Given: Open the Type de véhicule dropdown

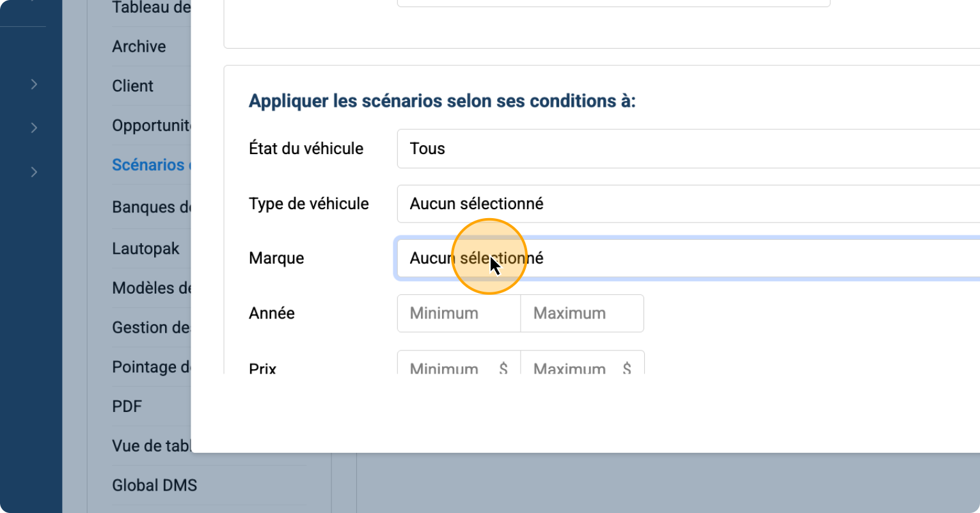Looking at the screenshot, I should pos(688,204).
